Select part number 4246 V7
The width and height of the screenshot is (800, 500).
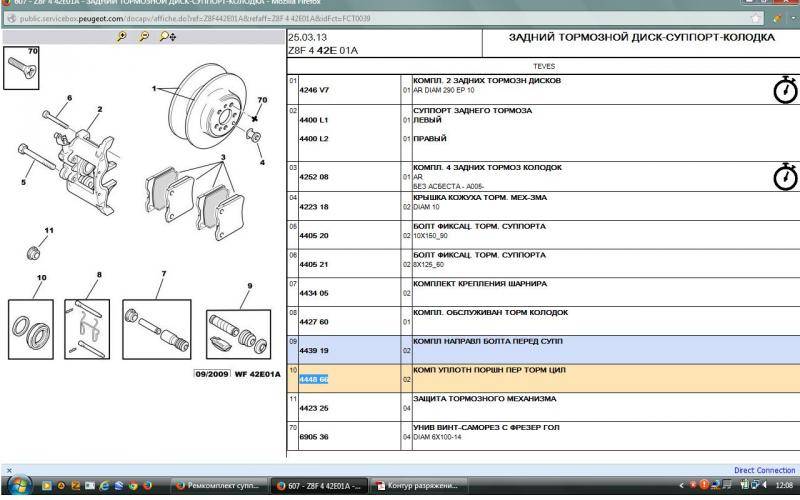[x=314, y=90]
